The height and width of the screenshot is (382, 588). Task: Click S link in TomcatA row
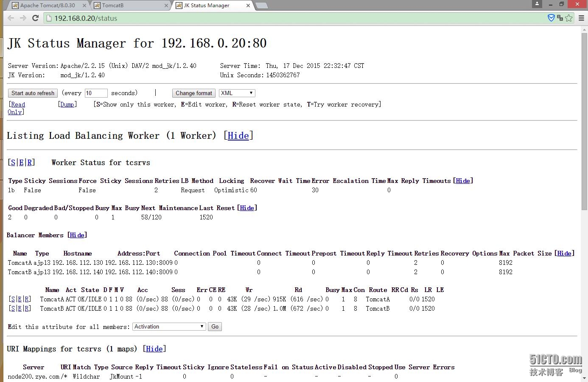pos(13,299)
